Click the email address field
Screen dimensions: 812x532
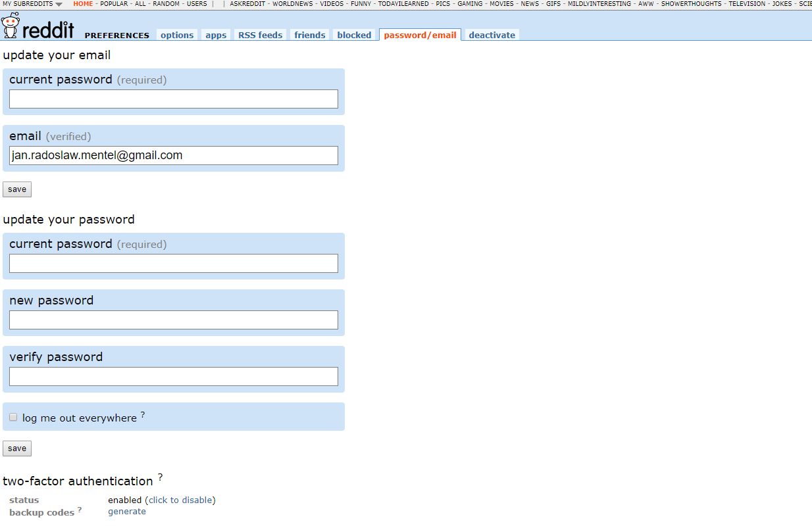click(x=174, y=155)
